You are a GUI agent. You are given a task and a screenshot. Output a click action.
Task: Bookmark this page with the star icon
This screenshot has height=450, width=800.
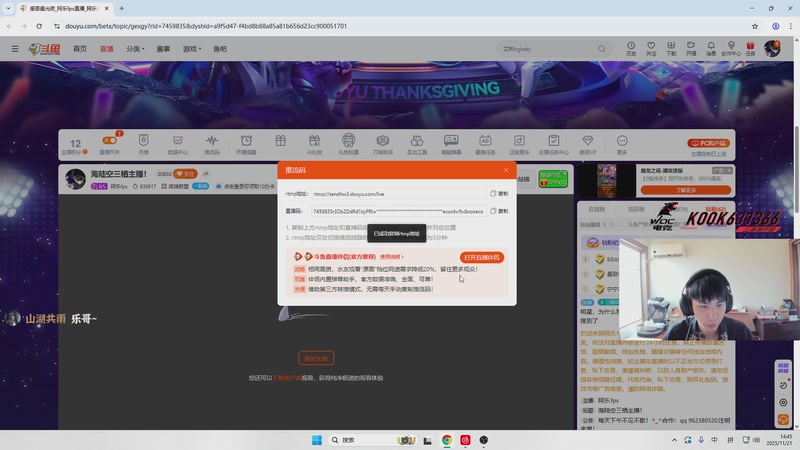(755, 26)
